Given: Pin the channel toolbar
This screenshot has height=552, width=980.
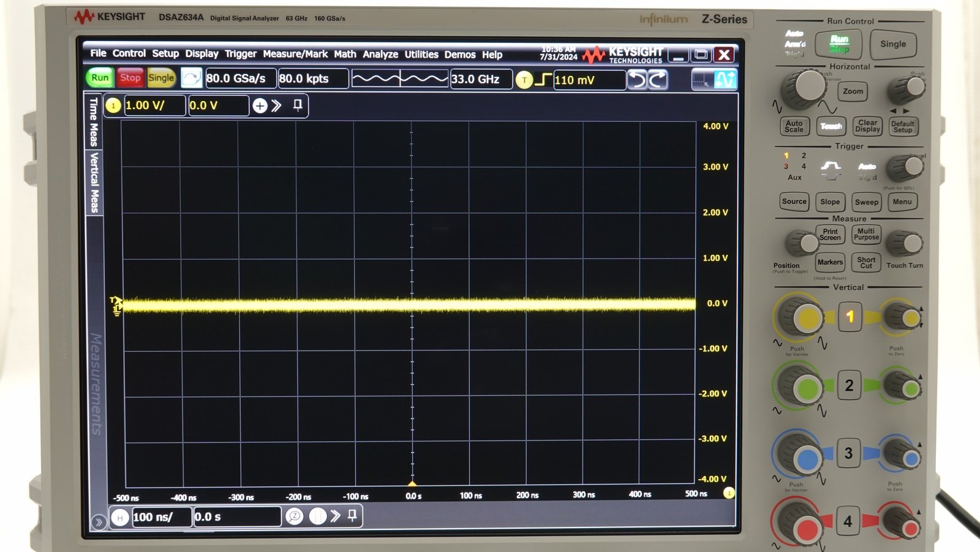Looking at the screenshot, I should click(x=298, y=105).
